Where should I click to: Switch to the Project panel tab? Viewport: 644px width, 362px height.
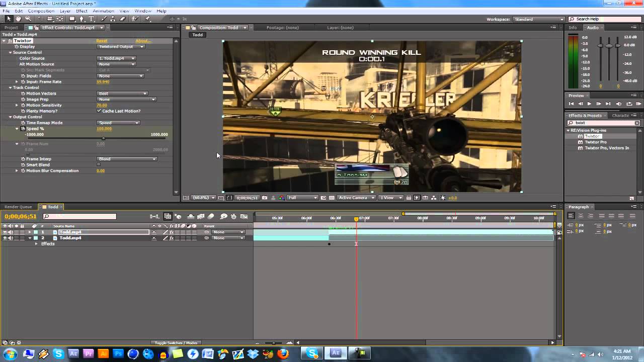(x=11, y=28)
